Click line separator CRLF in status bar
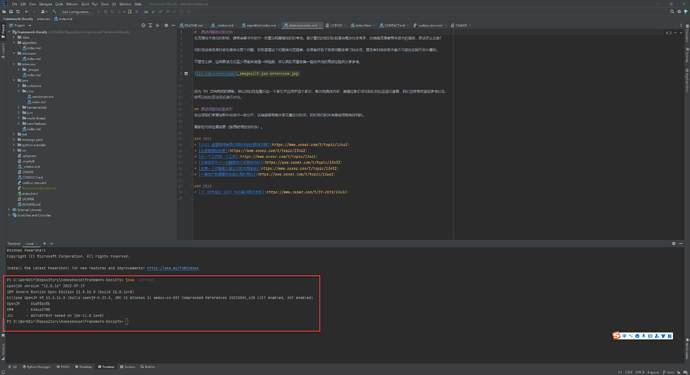Viewport: 690px width, 375px height. (629, 372)
